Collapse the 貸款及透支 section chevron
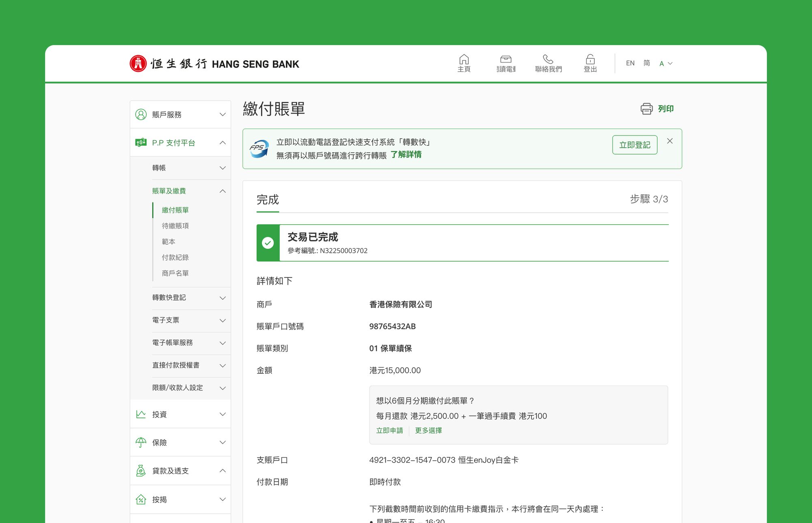812x523 pixels. [x=222, y=471]
